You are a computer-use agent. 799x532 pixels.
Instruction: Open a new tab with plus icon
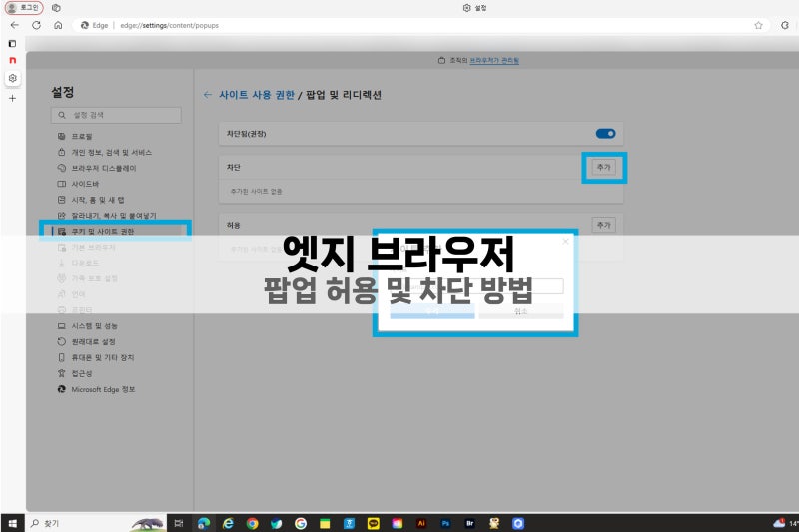[12, 98]
